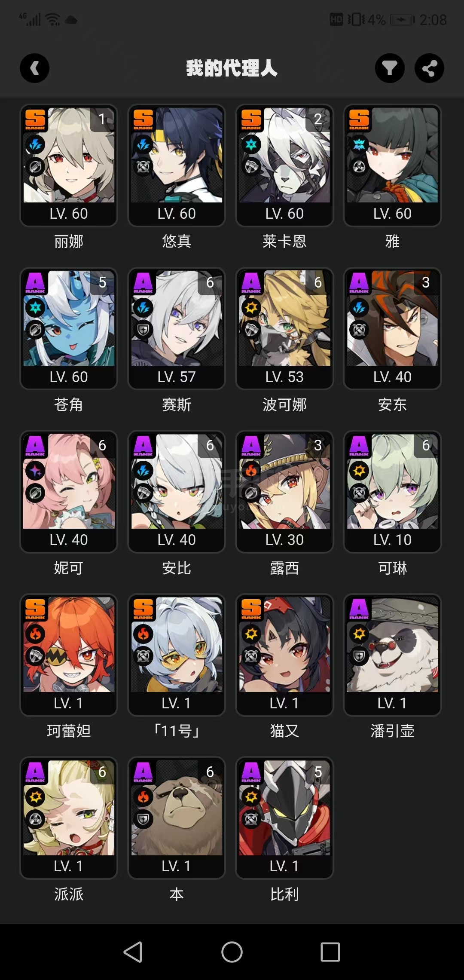The height and width of the screenshot is (980, 464).
Task: Select the 妮可 agent card
Action: (69, 492)
